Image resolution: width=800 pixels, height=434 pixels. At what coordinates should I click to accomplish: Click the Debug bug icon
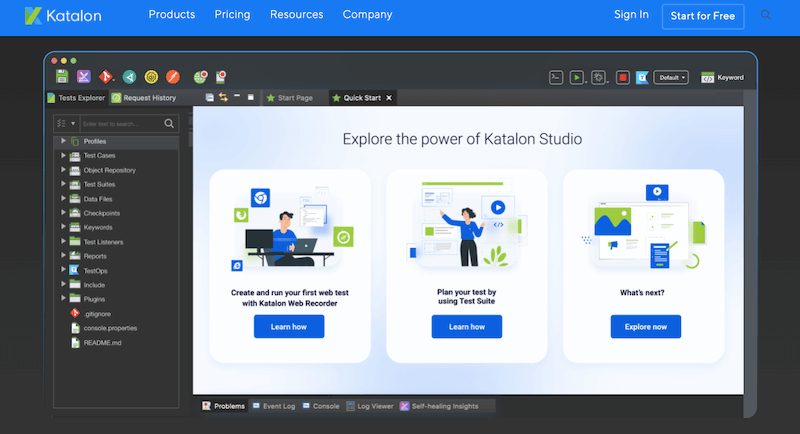598,78
